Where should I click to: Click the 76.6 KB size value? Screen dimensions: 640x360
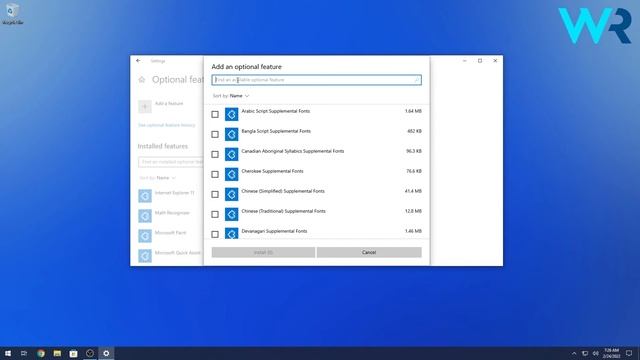click(414, 171)
